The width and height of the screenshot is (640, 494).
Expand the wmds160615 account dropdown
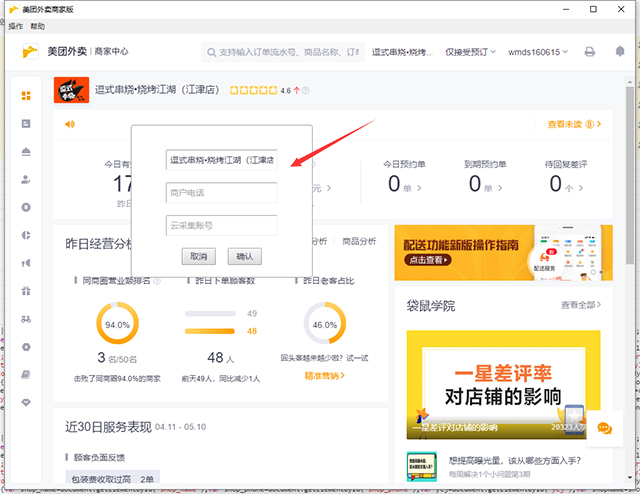[538, 52]
